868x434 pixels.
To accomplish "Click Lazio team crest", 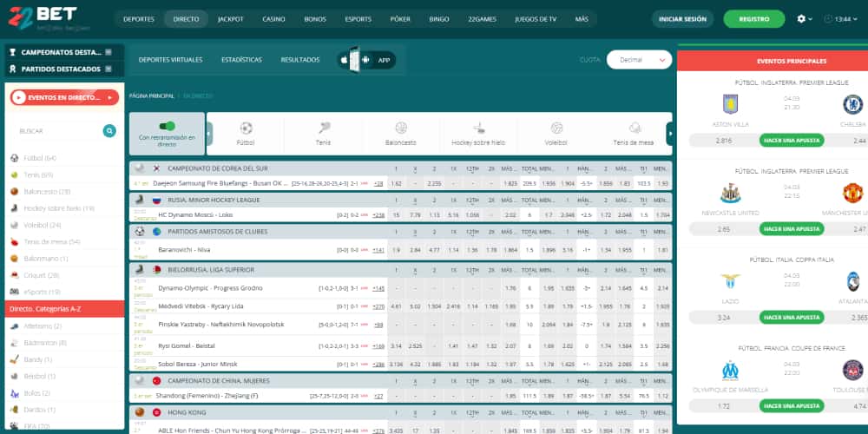I will coord(730,281).
